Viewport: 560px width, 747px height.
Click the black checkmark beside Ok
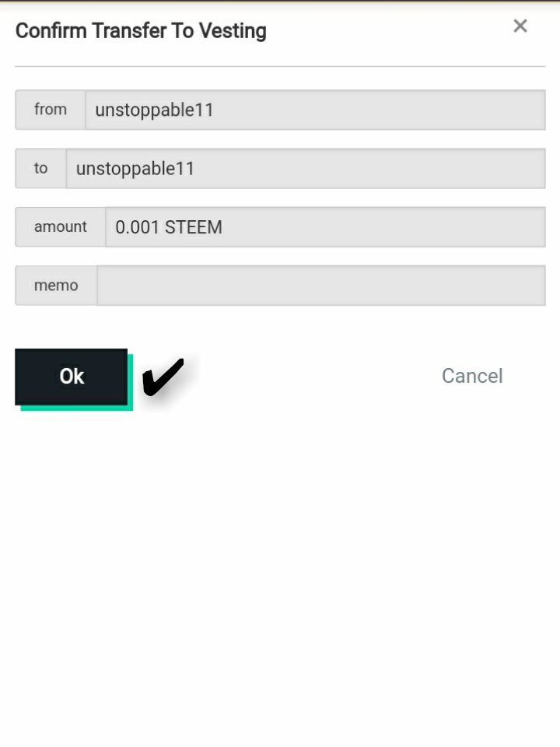163,377
